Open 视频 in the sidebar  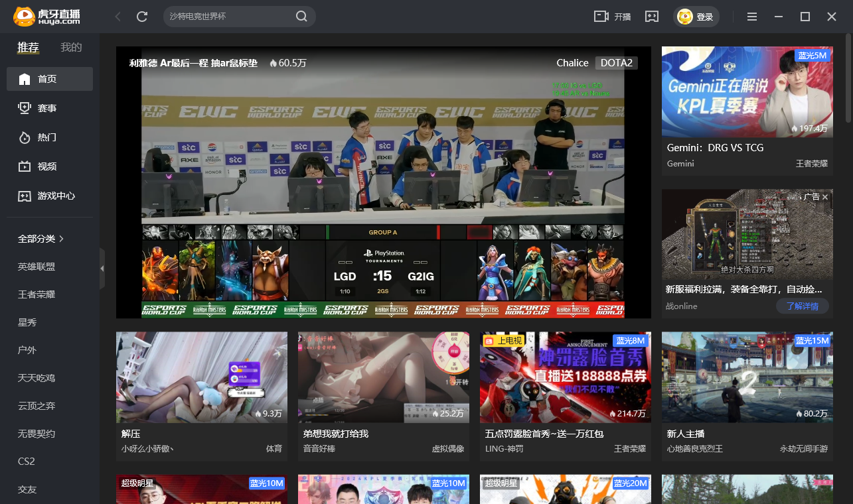[x=50, y=166]
